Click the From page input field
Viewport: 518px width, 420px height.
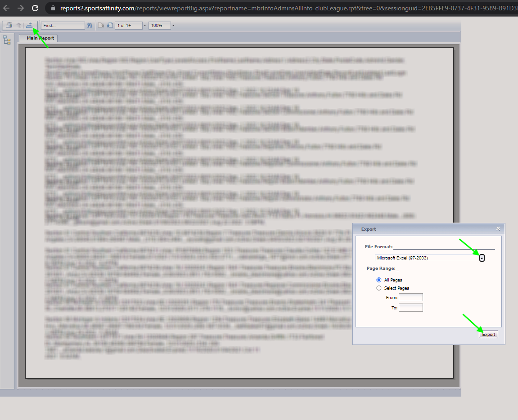410,297
